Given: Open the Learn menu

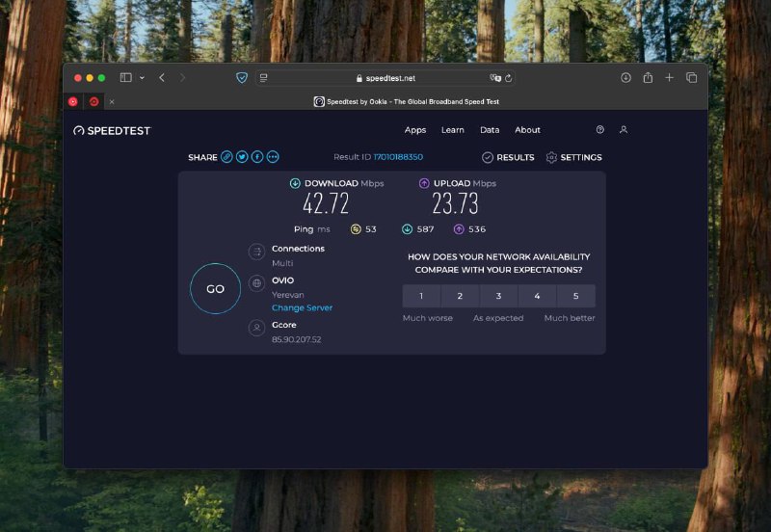Looking at the screenshot, I should [452, 130].
